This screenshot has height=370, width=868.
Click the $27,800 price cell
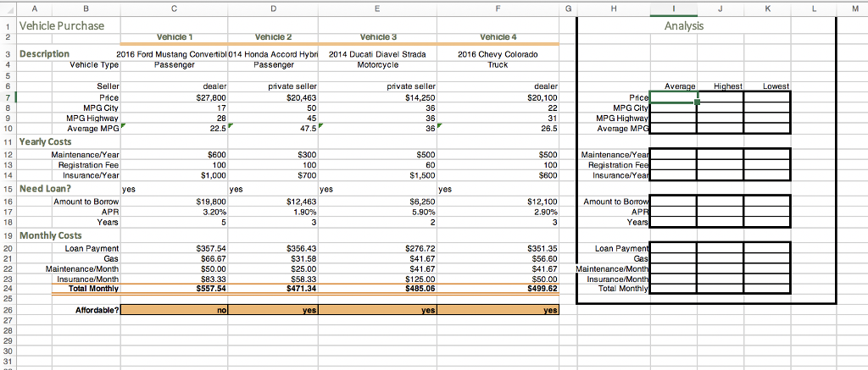[x=175, y=97]
